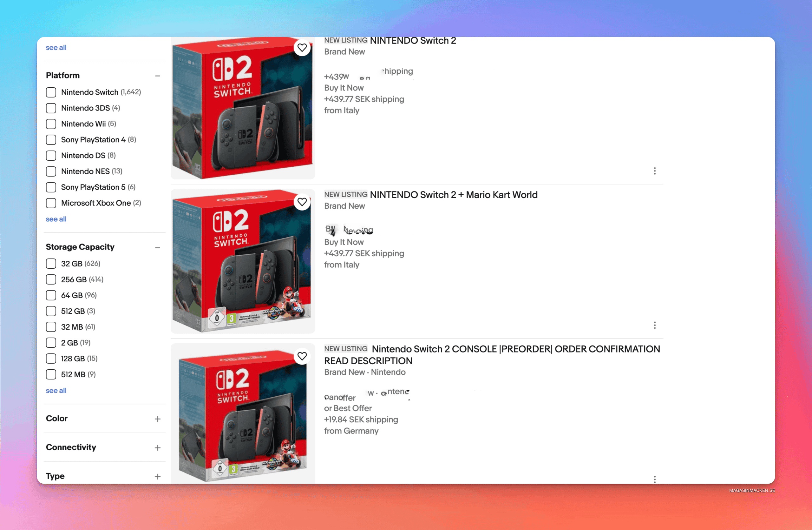Watch the PREORDER Switch 2 console listing

pos(302,356)
